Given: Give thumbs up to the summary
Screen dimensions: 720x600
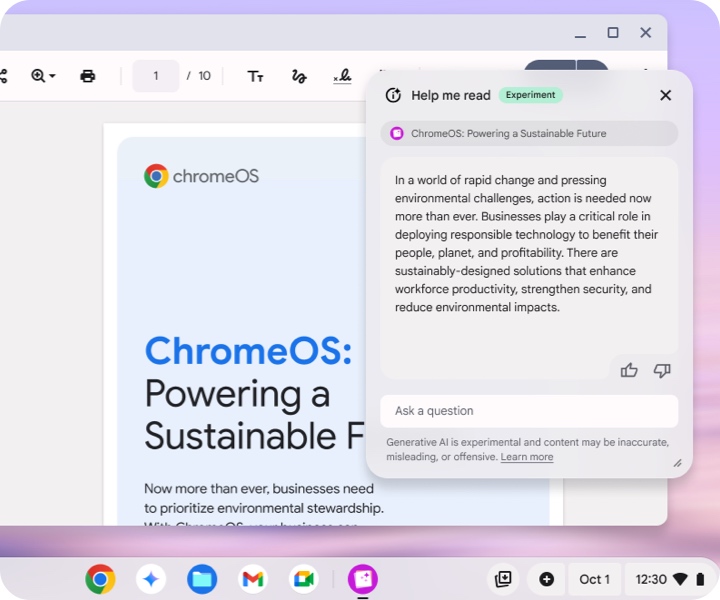Looking at the screenshot, I should point(629,370).
